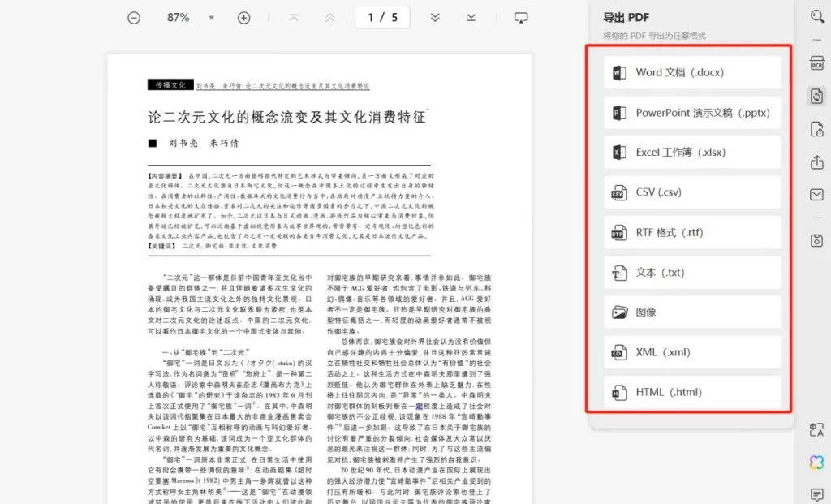This screenshot has height=504, width=831.
Task: Open the protect PDF lock icon
Action: coord(816,129)
